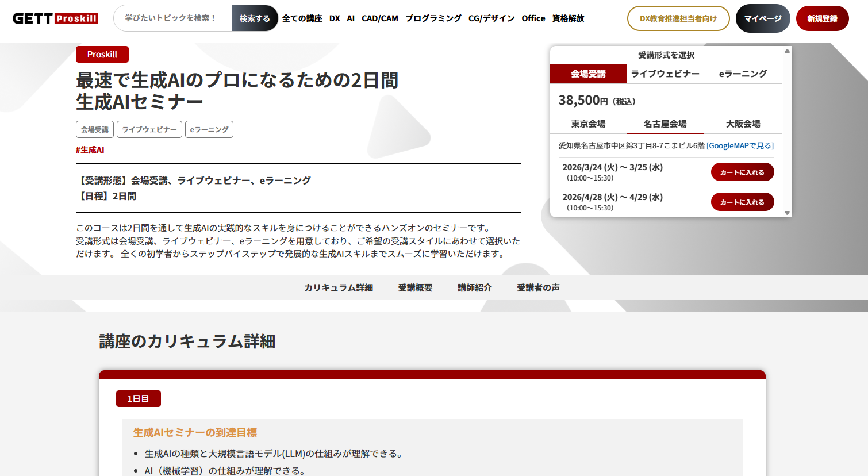Add the 2026/3/24 session to cart
The image size is (868, 476).
(x=742, y=172)
